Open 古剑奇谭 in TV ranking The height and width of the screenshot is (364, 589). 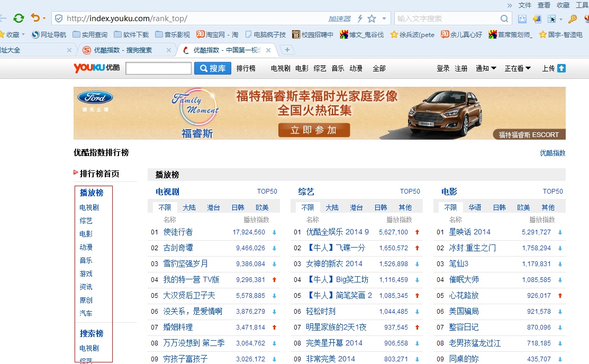point(178,248)
